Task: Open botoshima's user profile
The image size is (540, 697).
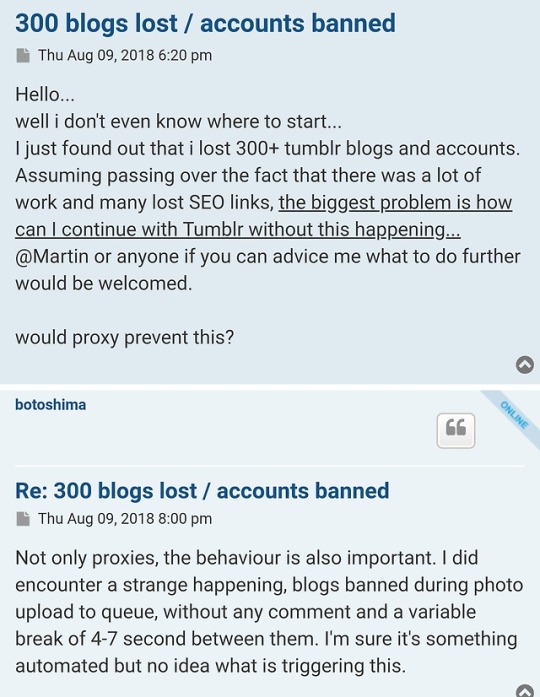Action: tap(51, 405)
